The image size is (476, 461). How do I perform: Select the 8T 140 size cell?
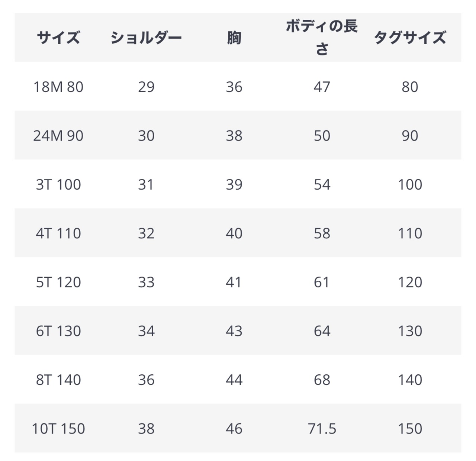[58, 380]
